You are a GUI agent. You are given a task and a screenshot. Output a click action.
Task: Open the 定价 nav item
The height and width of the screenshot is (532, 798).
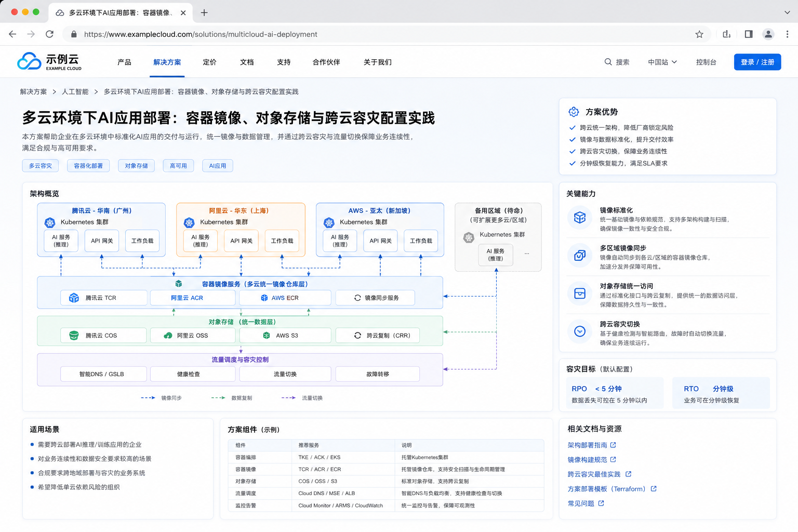[209, 62]
